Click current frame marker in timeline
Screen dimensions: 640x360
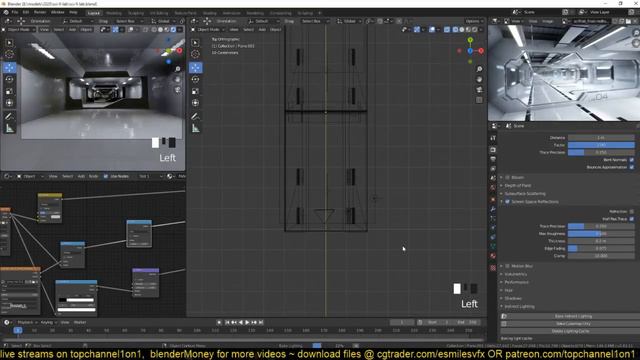coord(18,330)
